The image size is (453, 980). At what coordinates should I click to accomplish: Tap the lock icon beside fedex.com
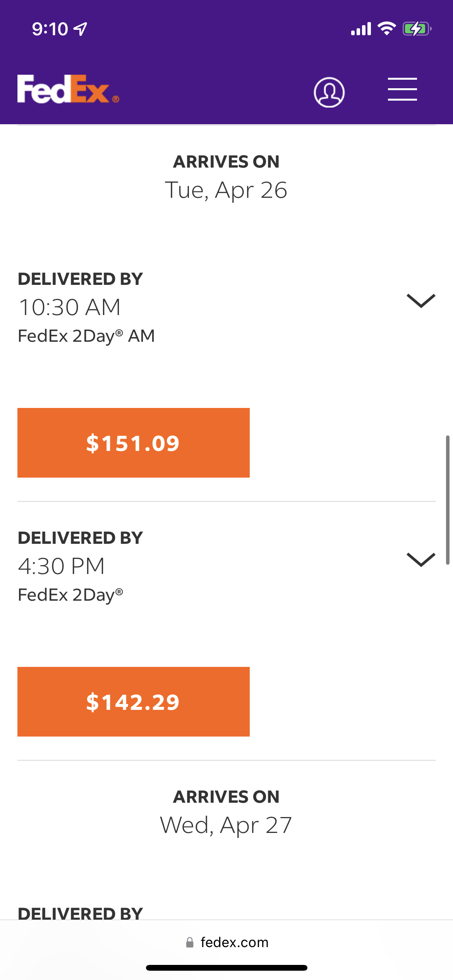(190, 942)
